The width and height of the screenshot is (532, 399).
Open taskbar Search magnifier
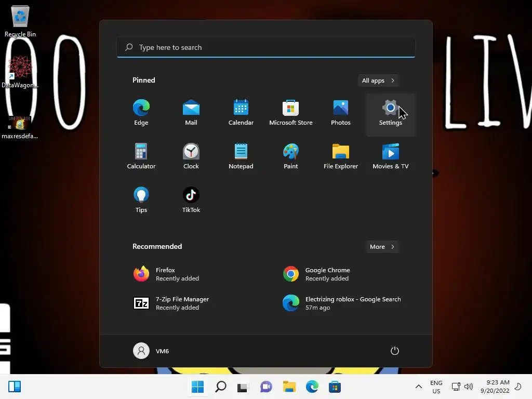point(220,387)
